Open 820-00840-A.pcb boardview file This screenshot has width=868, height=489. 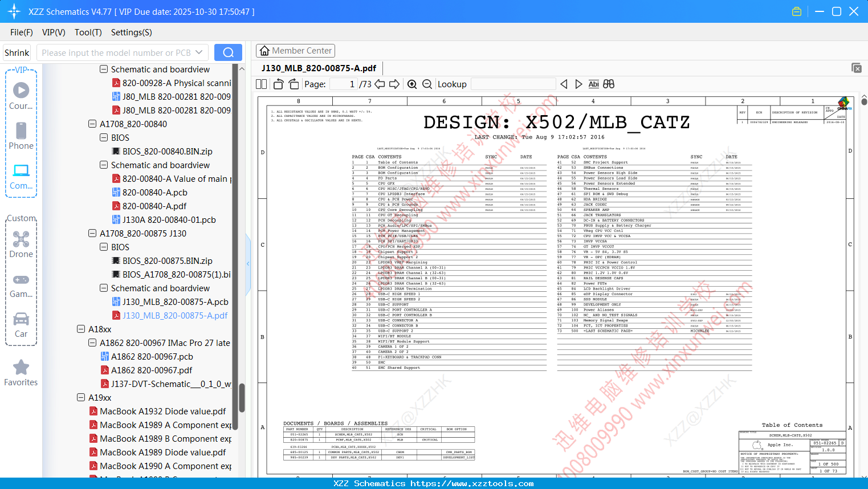pos(150,192)
